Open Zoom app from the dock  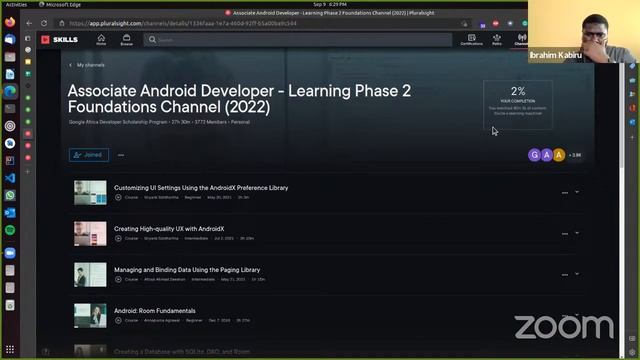pyautogui.click(x=10, y=253)
